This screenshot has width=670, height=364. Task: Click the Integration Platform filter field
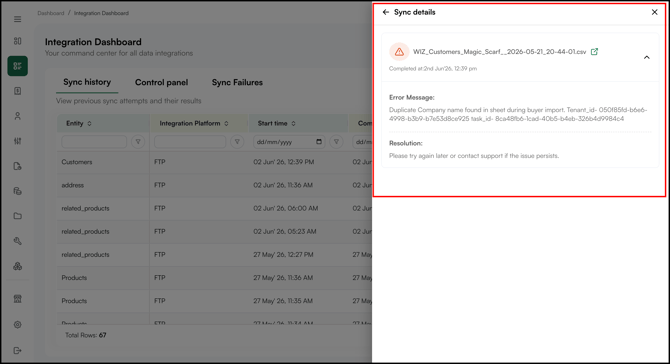click(190, 142)
